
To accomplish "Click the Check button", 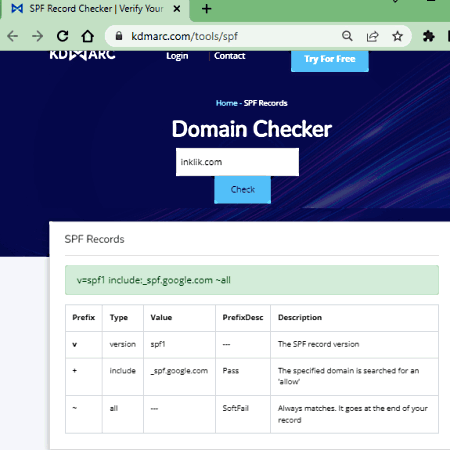I will 242,190.
